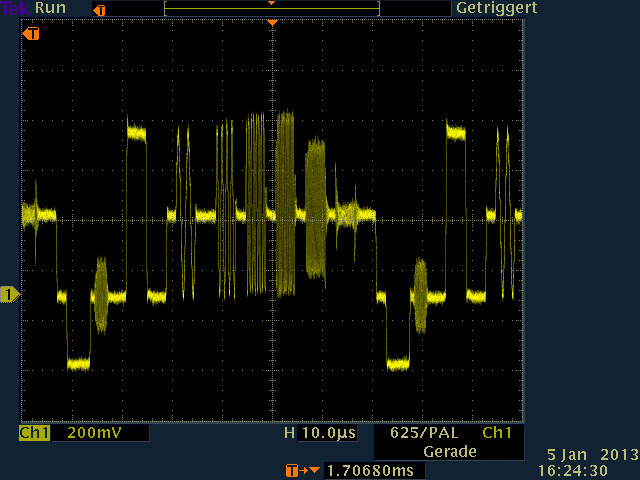Image resolution: width=640 pixels, height=480 pixels.
Task: Toggle the Run acquisition status
Action: click(x=52, y=8)
